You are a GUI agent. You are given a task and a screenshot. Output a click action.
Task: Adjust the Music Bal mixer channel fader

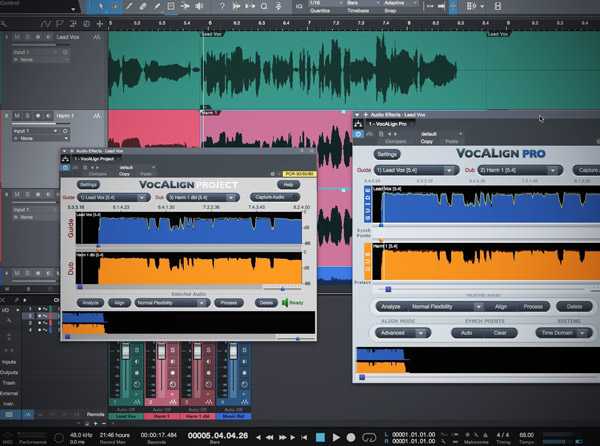click(x=233, y=351)
